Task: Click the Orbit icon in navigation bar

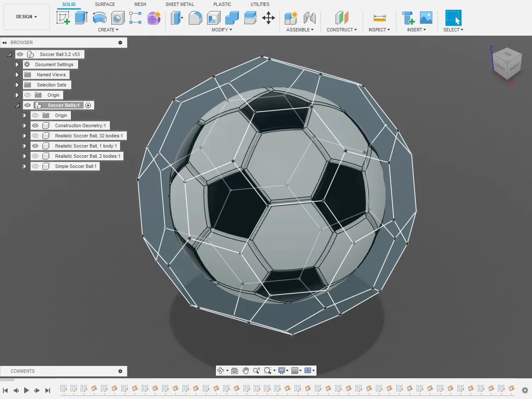Action: pos(221,370)
